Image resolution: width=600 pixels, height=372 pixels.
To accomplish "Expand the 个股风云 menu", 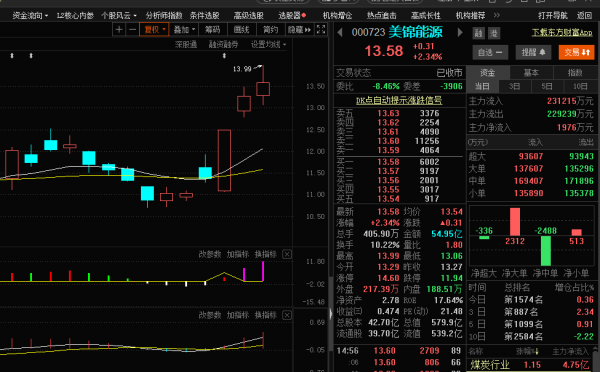I will [119, 16].
